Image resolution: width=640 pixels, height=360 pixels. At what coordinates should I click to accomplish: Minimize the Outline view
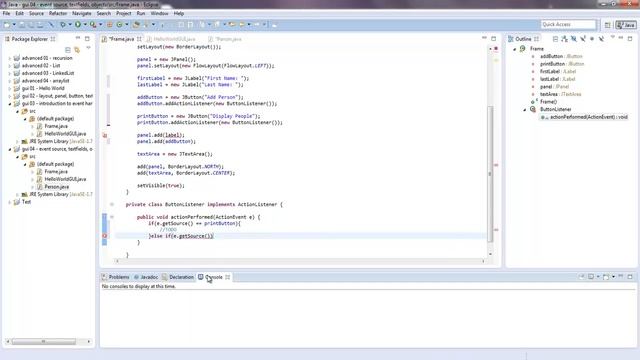point(621,38)
